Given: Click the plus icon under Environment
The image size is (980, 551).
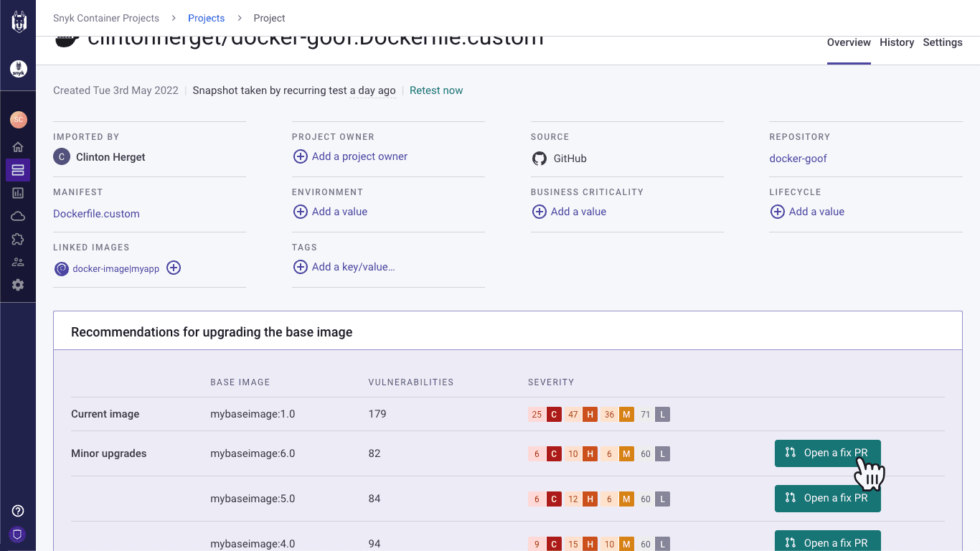Looking at the screenshot, I should pyautogui.click(x=301, y=212).
